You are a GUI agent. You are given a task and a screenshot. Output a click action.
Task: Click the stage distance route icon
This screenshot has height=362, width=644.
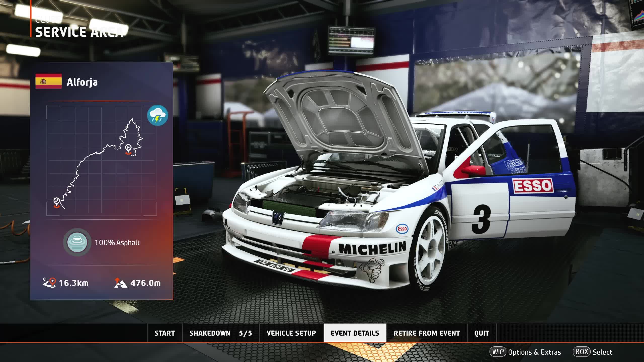pyautogui.click(x=49, y=283)
